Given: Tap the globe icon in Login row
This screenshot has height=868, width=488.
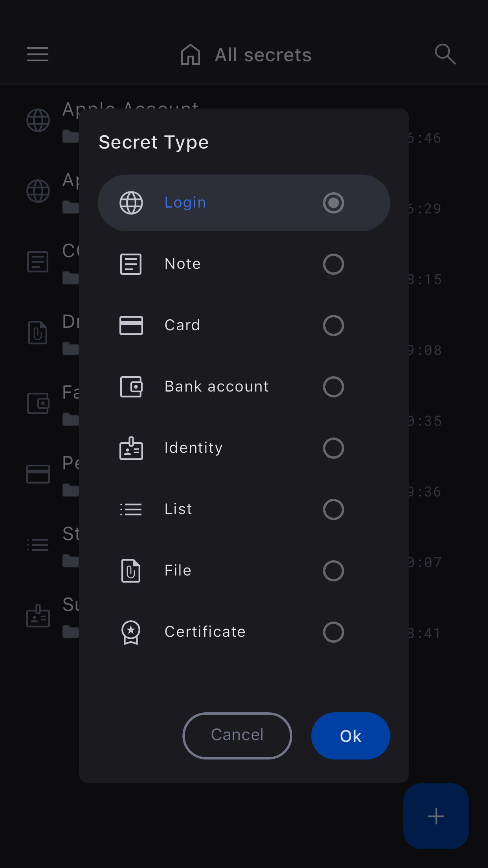Looking at the screenshot, I should [131, 203].
